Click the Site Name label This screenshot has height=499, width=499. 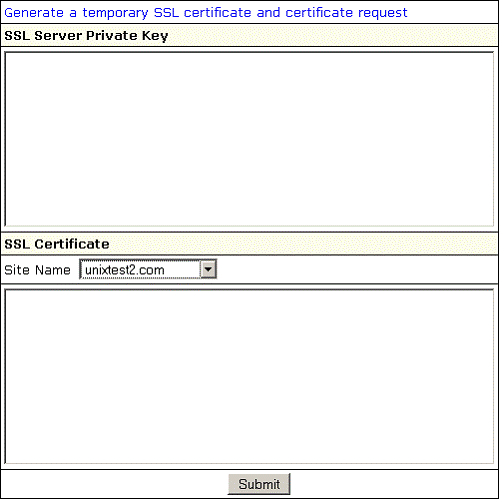click(x=37, y=270)
